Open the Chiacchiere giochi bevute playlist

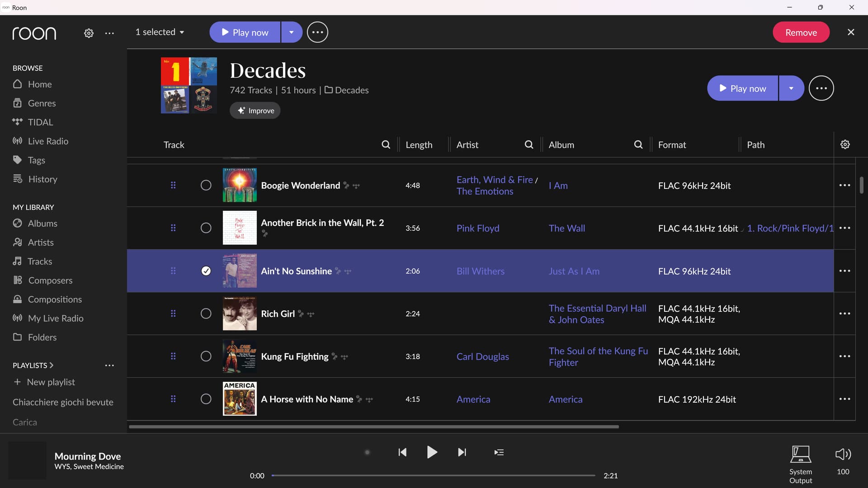pyautogui.click(x=63, y=402)
